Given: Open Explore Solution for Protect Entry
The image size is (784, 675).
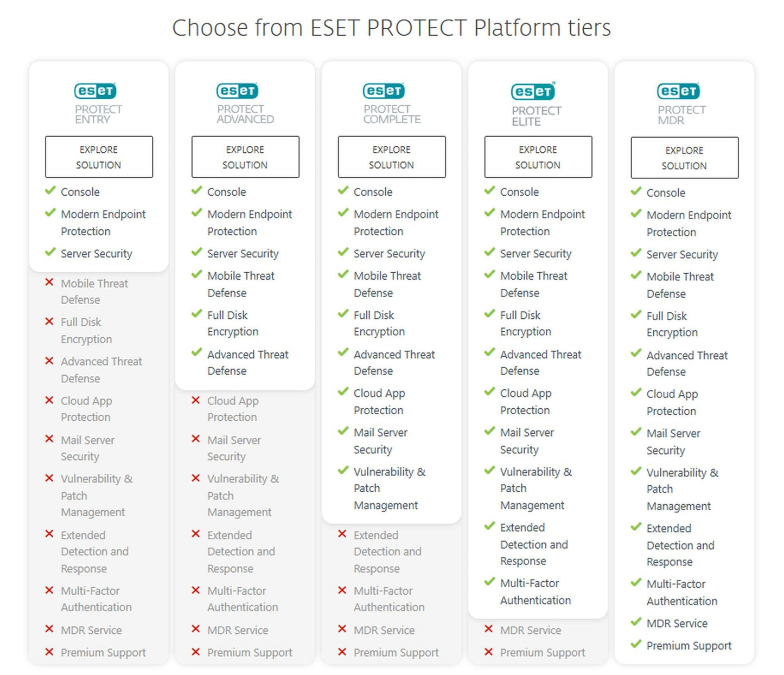Looking at the screenshot, I should point(99,157).
